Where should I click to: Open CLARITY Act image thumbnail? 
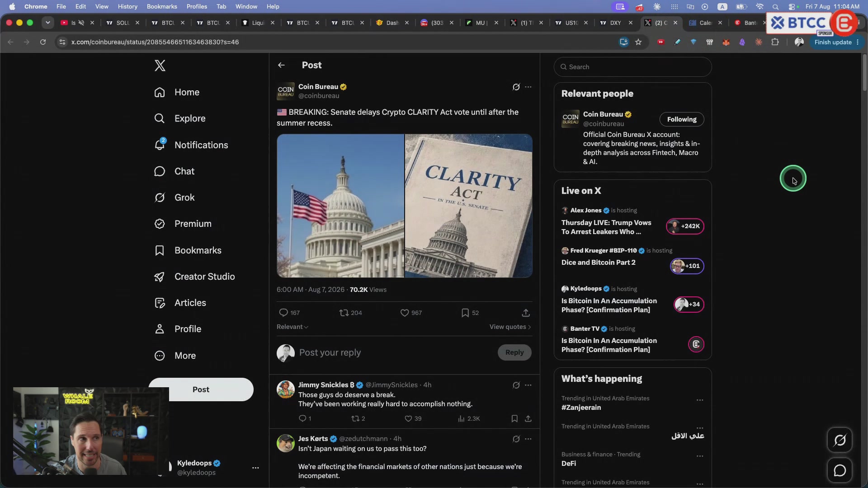click(469, 206)
